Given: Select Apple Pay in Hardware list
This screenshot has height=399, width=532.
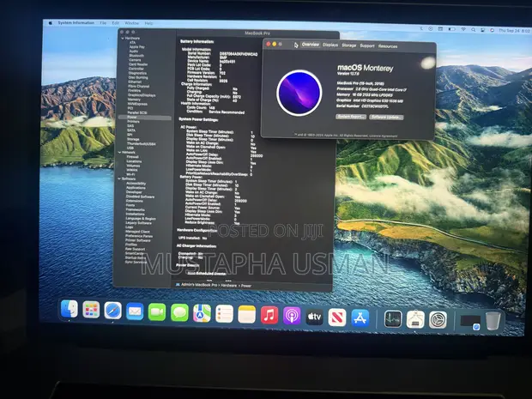Looking at the screenshot, I should pyautogui.click(x=137, y=47).
